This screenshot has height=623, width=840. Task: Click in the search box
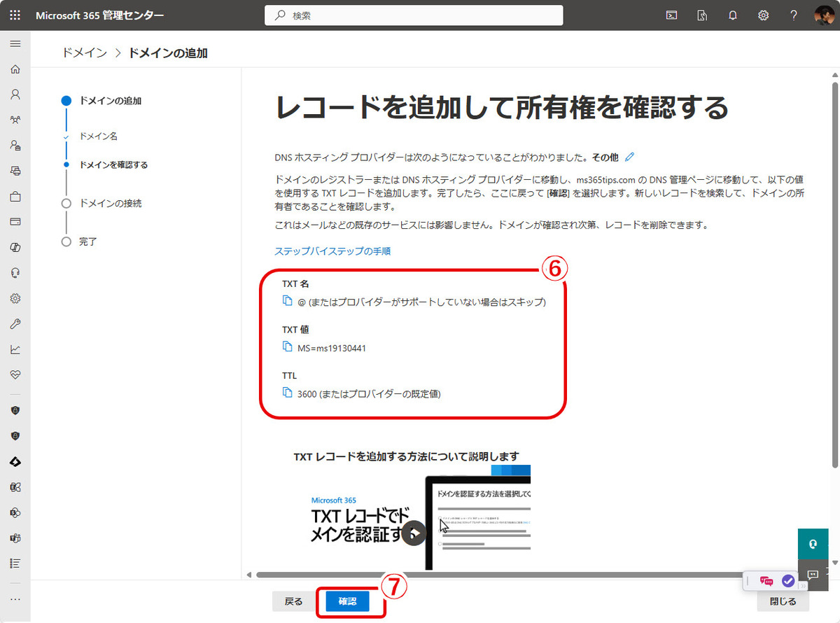click(414, 15)
